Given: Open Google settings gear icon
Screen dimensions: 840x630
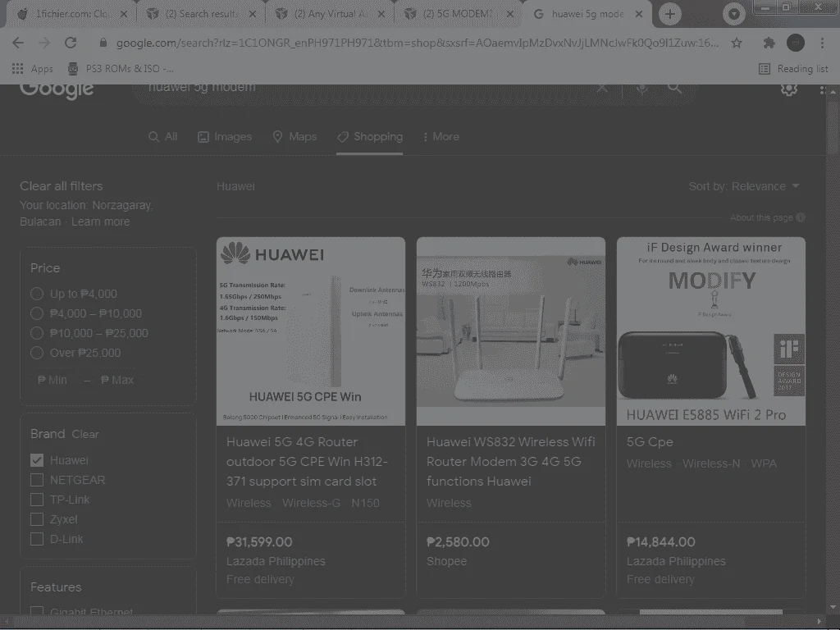Looking at the screenshot, I should coord(788,89).
